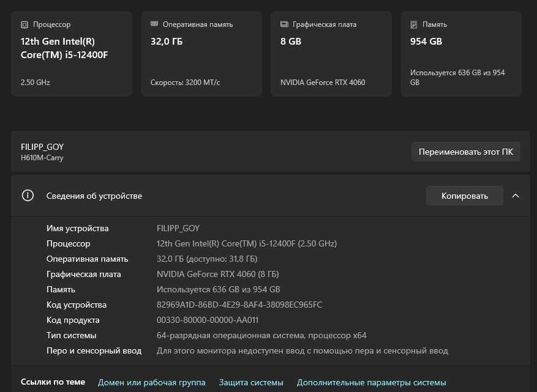
Task: Select Используется 636 GB из 954 GB list value
Action: click(218, 289)
